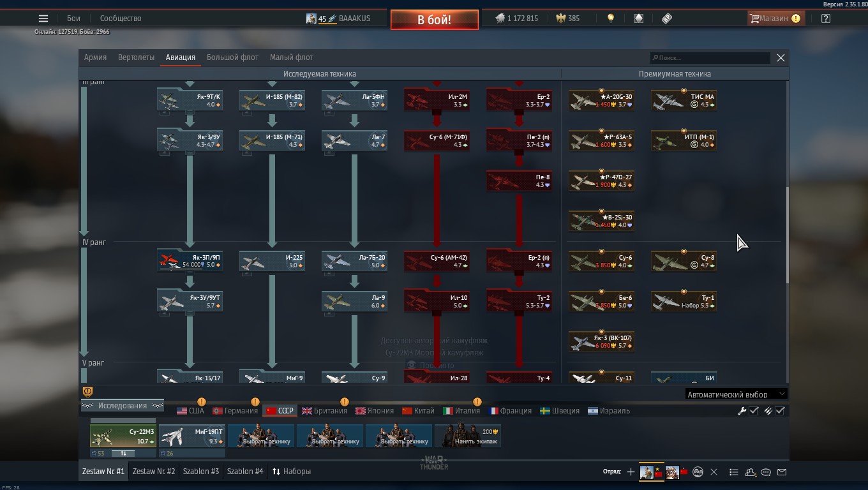Select the Пе-8 bomber card
This screenshot has width=868, height=490.
[x=519, y=181]
